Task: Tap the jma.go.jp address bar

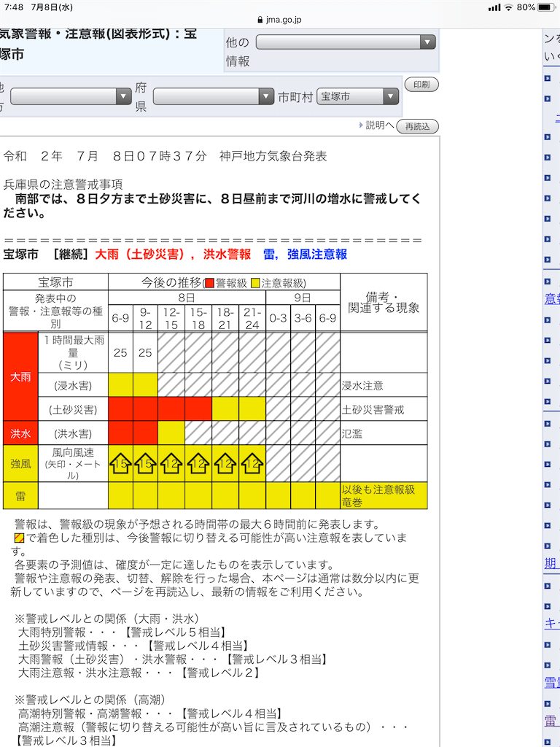Action: tap(280, 20)
